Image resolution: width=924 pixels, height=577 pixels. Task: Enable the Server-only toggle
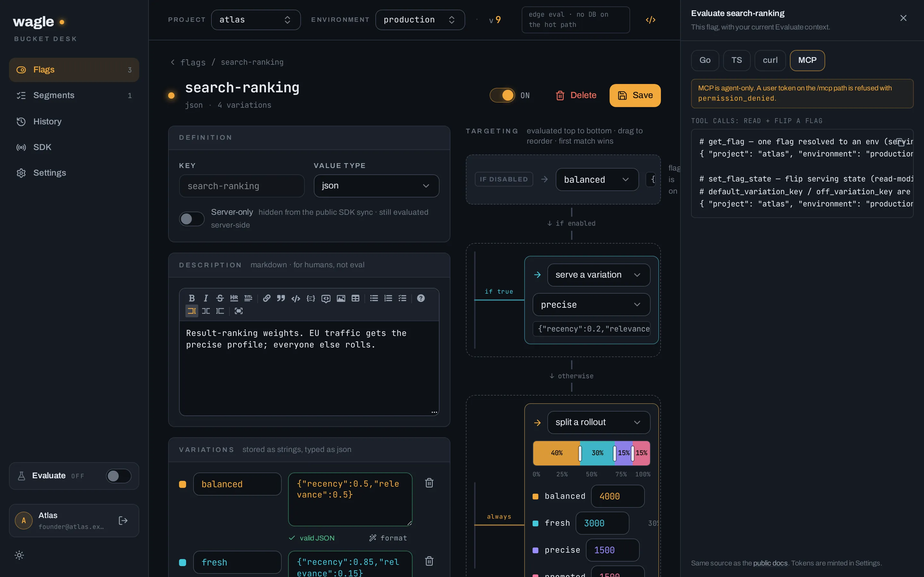point(192,219)
